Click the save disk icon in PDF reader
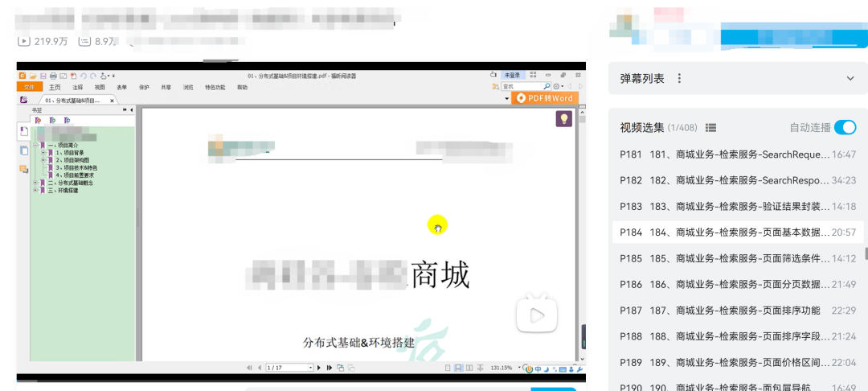Viewport: 868px width, 391px height. click(43, 76)
